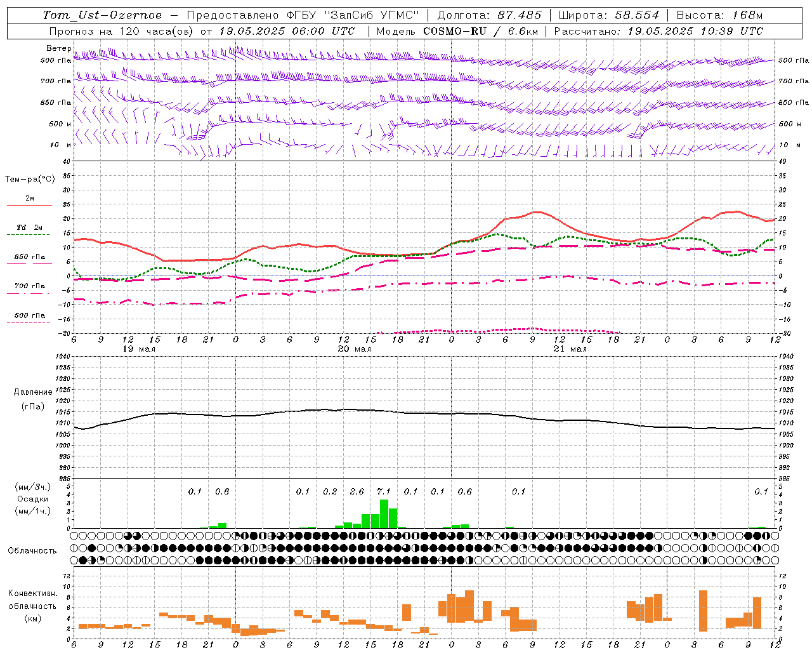Click the Высота: 168м value

tap(719, 15)
